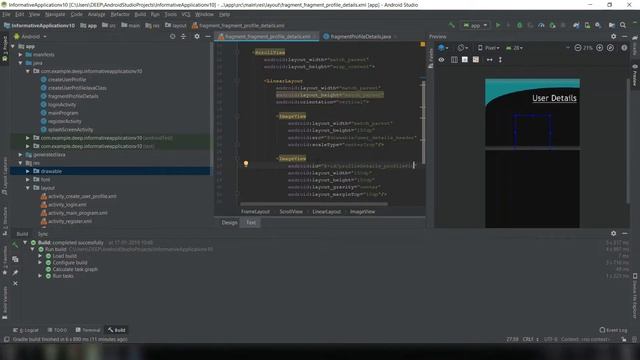Open Search Everywhere magnifier icon

point(623,25)
